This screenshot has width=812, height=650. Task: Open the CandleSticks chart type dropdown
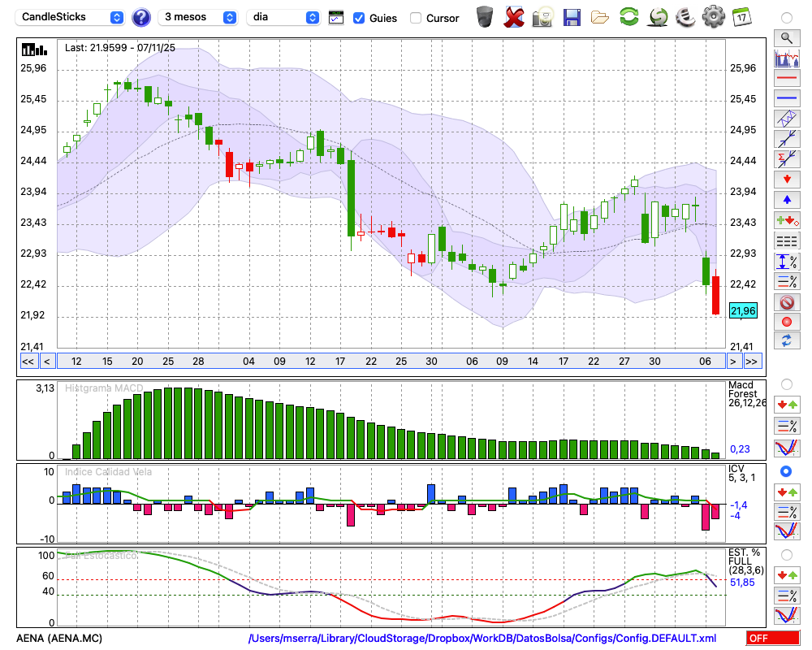click(x=71, y=17)
